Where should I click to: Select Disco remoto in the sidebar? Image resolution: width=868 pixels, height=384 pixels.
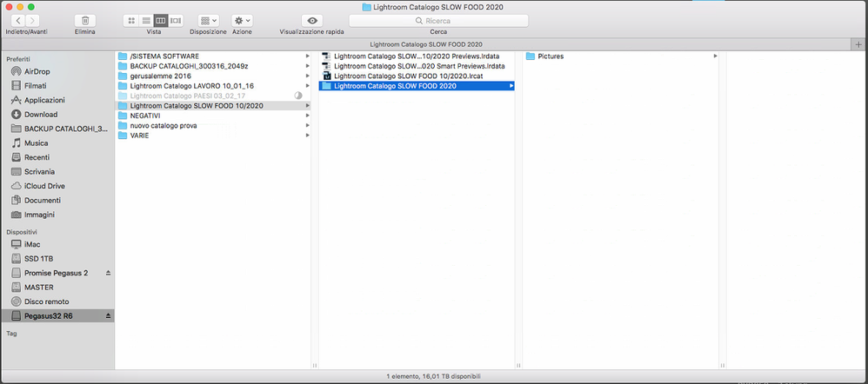click(57, 302)
